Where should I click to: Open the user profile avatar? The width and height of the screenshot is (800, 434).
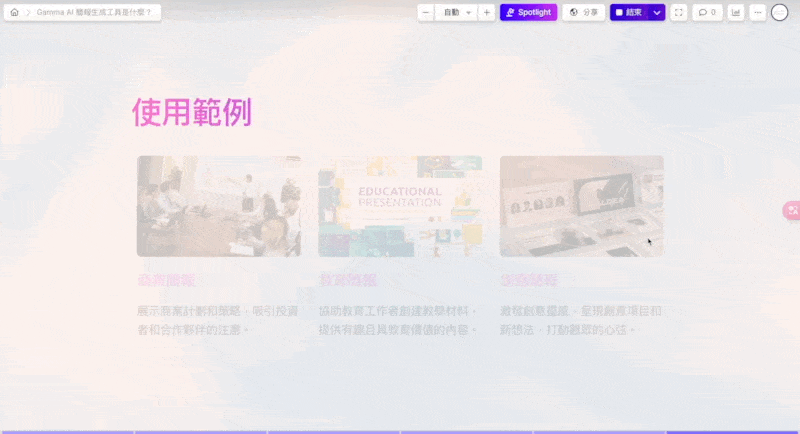coord(780,12)
